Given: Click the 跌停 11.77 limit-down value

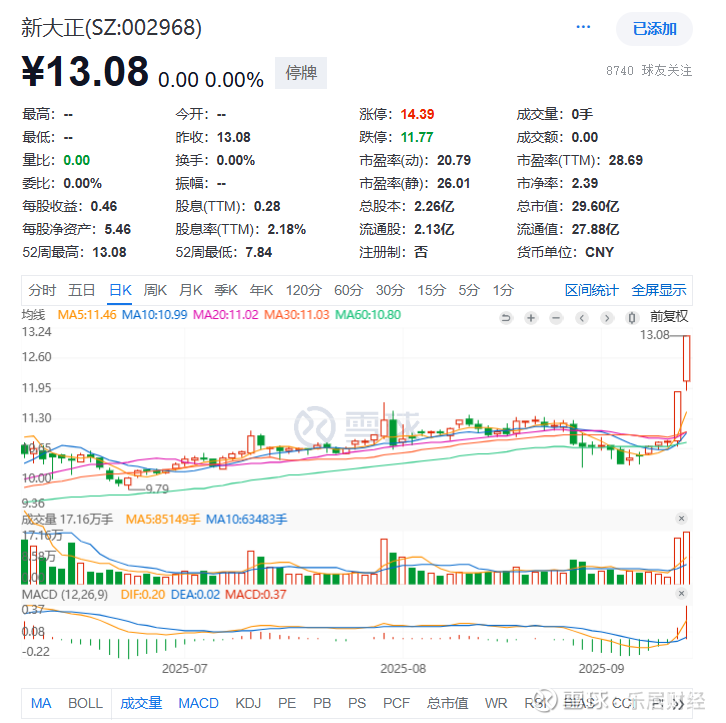Looking at the screenshot, I should click(x=417, y=137).
